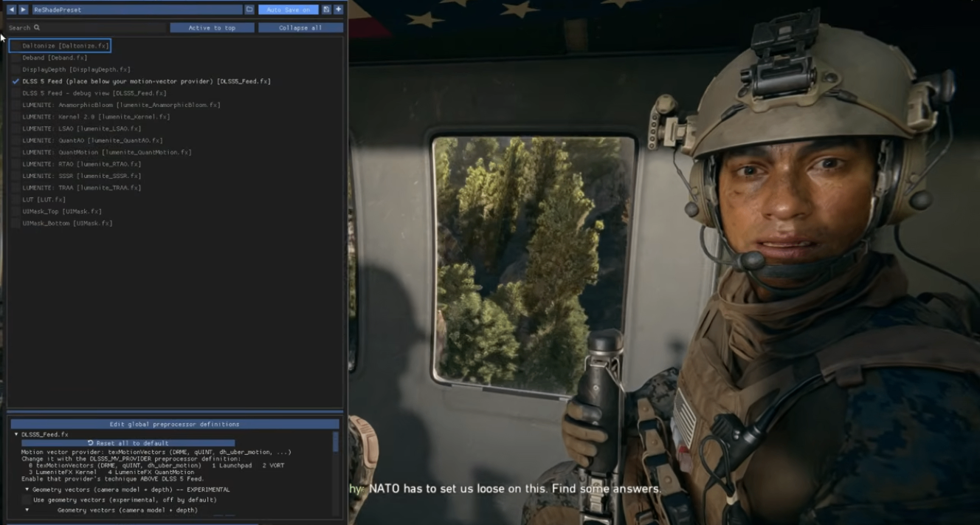Image resolution: width=980 pixels, height=525 pixels.
Task: Go to the next preset arrow
Action: [24, 10]
